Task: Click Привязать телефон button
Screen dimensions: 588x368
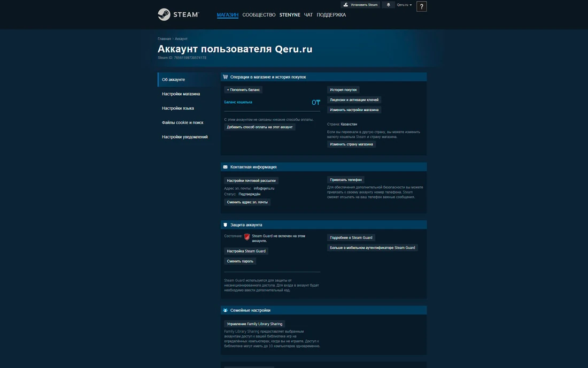Action: pyautogui.click(x=345, y=180)
